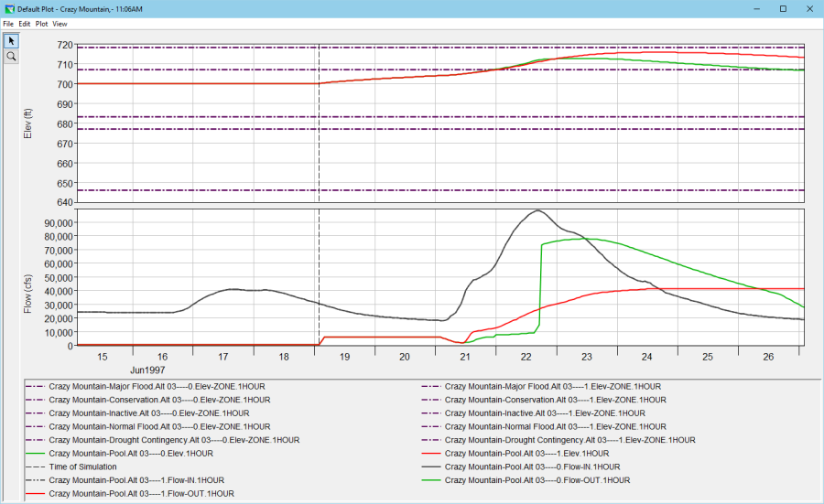Viewport: 824px width, 504px height.
Task: Select legend entry Conservation Alt 03----1 Elev-ZONE
Action: coord(544,400)
